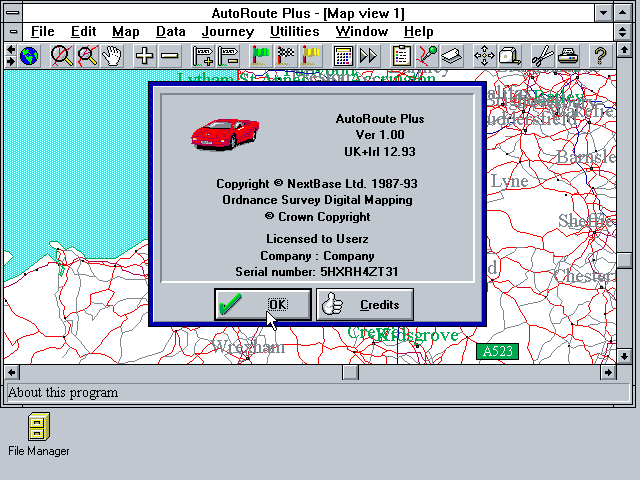This screenshot has width=640, height=480.
Task: Click the checkered finish flag icon
Action: click(x=285, y=56)
